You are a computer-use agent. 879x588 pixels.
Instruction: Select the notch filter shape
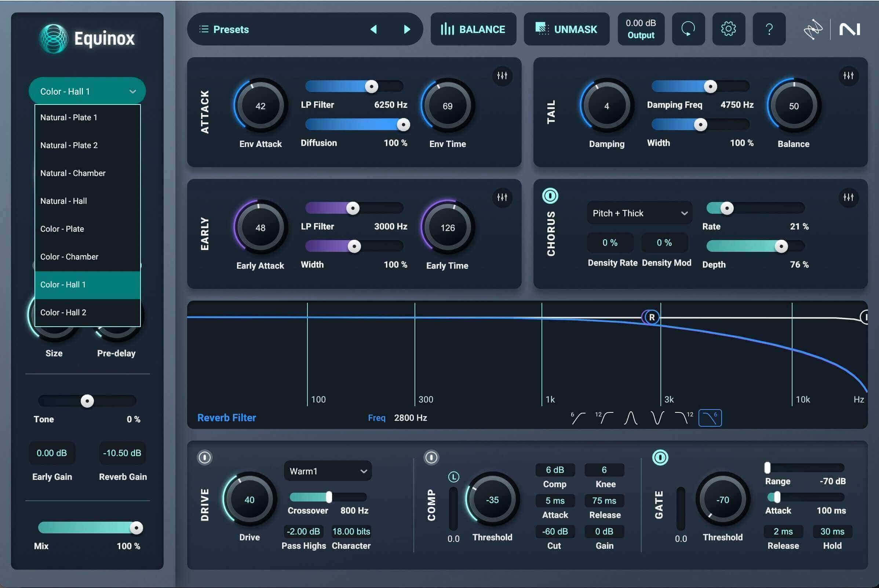(657, 418)
